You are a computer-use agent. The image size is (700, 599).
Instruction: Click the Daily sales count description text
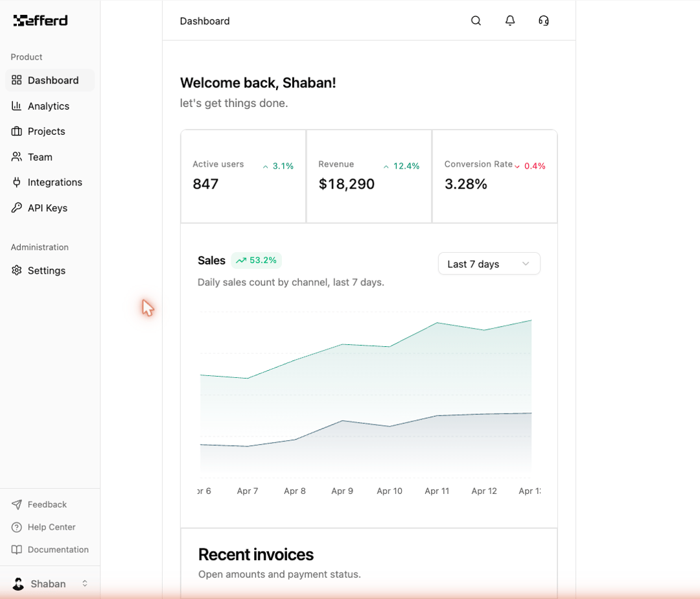pos(290,283)
